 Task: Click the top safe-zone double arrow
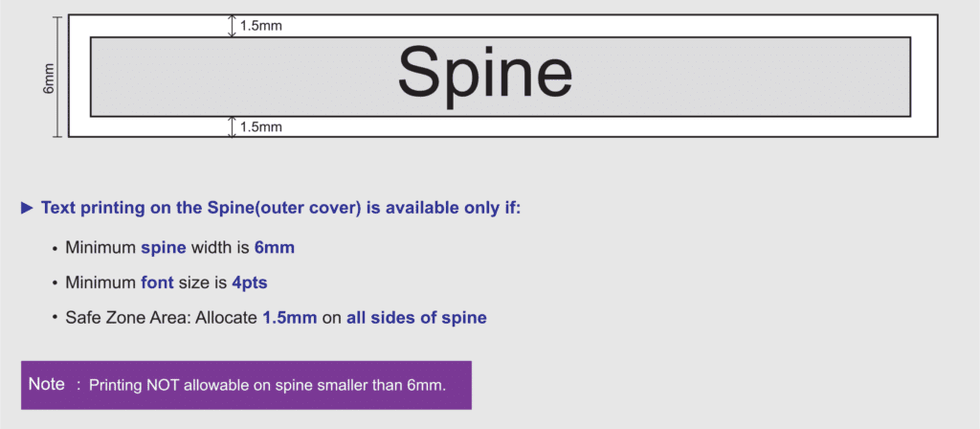[x=232, y=26]
